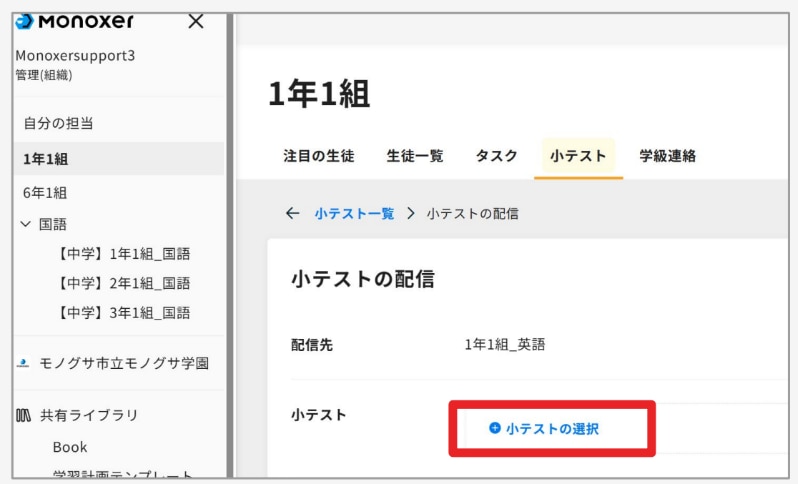This screenshot has height=484, width=798.
Task: Switch to the 生徒一覧 tab
Action: pyautogui.click(x=415, y=156)
